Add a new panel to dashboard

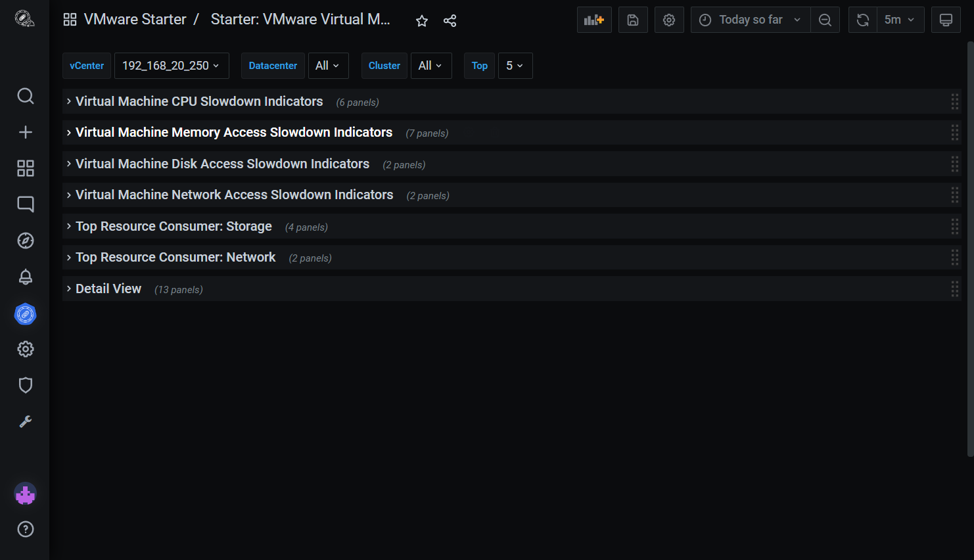[x=594, y=20]
